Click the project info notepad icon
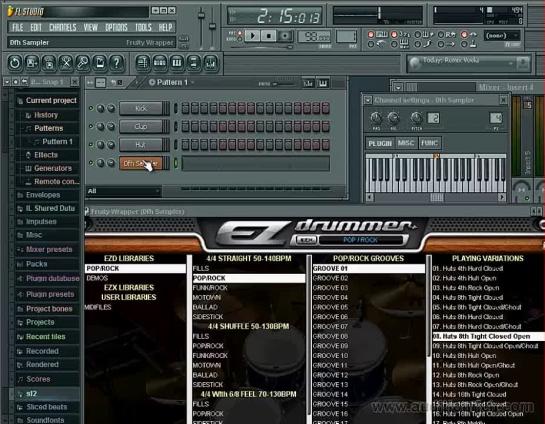This screenshot has height=424, width=545. 100,63
